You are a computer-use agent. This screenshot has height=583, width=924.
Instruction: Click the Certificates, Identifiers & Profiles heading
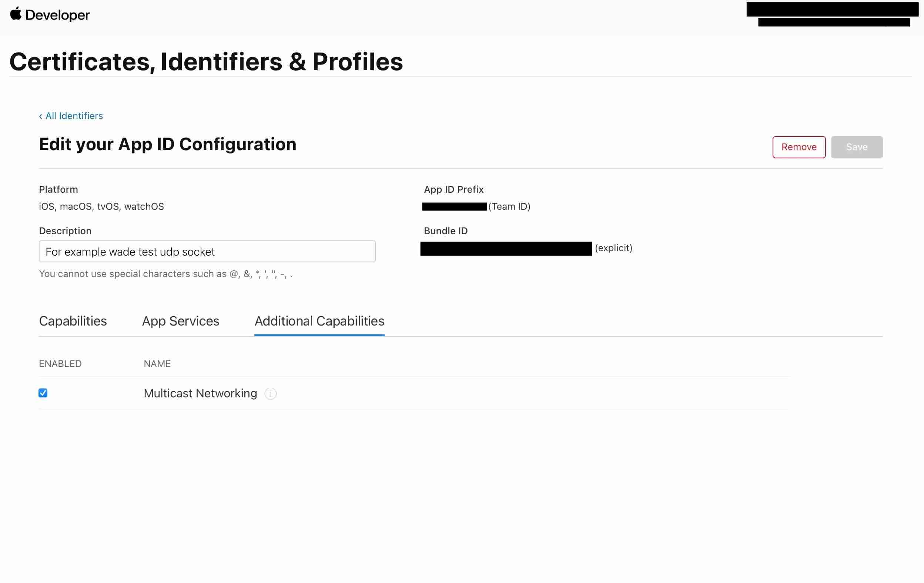(206, 62)
